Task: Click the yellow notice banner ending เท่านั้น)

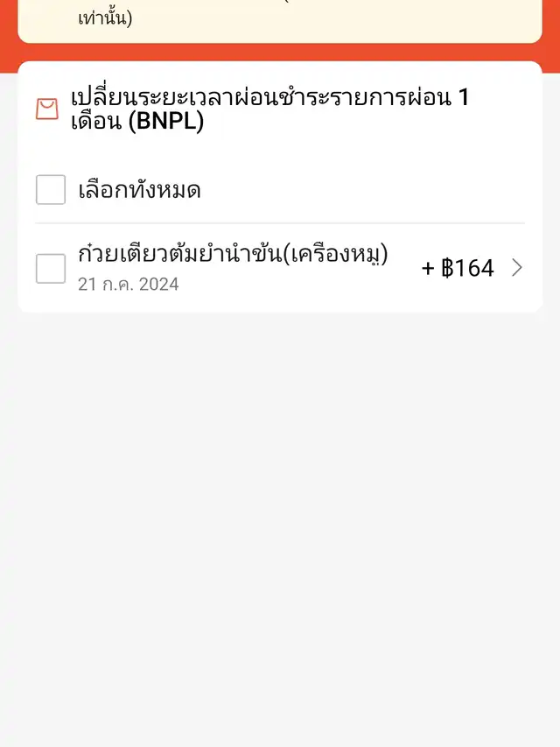Action: click(x=280, y=19)
